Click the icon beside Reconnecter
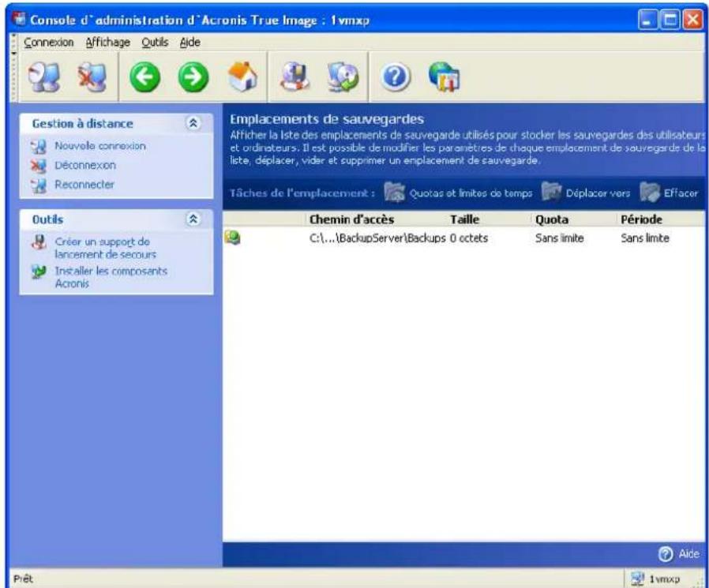 pos(39,185)
